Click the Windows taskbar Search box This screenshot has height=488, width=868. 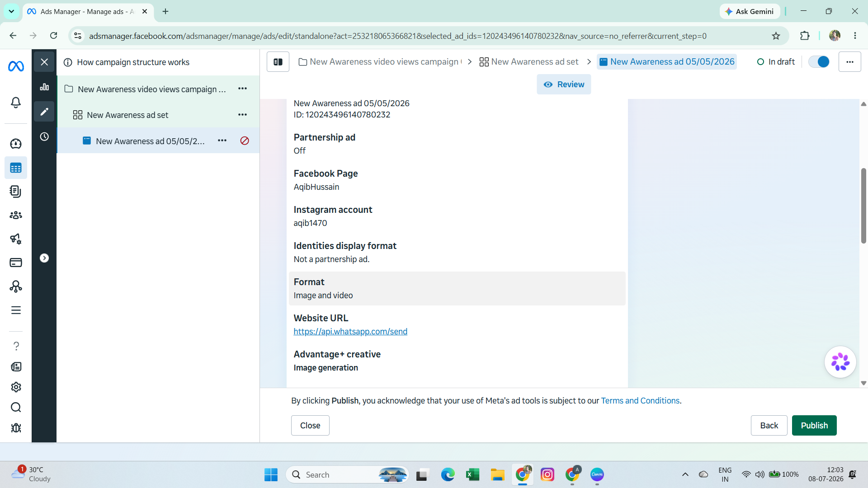[x=347, y=474]
